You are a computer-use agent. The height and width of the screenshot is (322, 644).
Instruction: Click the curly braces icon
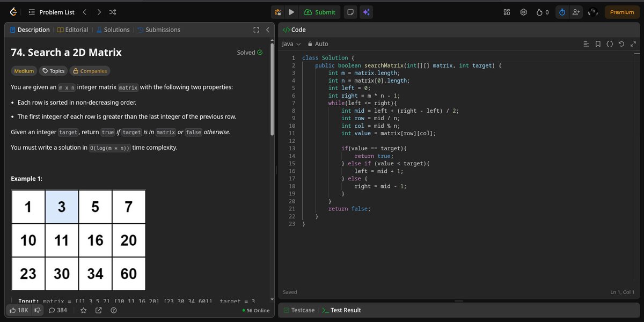coord(610,44)
